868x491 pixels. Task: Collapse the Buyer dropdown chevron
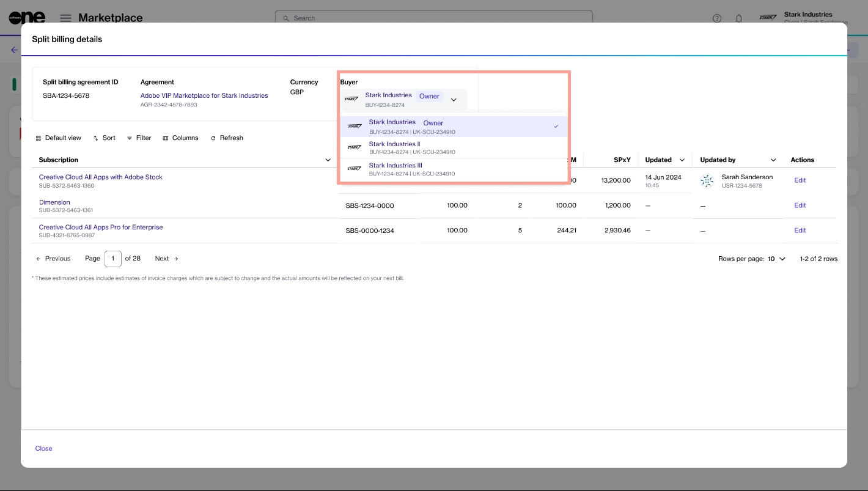(x=454, y=100)
